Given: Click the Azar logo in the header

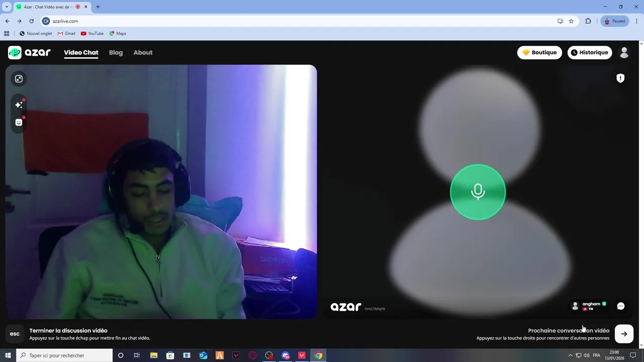Looking at the screenshot, I should click(x=29, y=52).
